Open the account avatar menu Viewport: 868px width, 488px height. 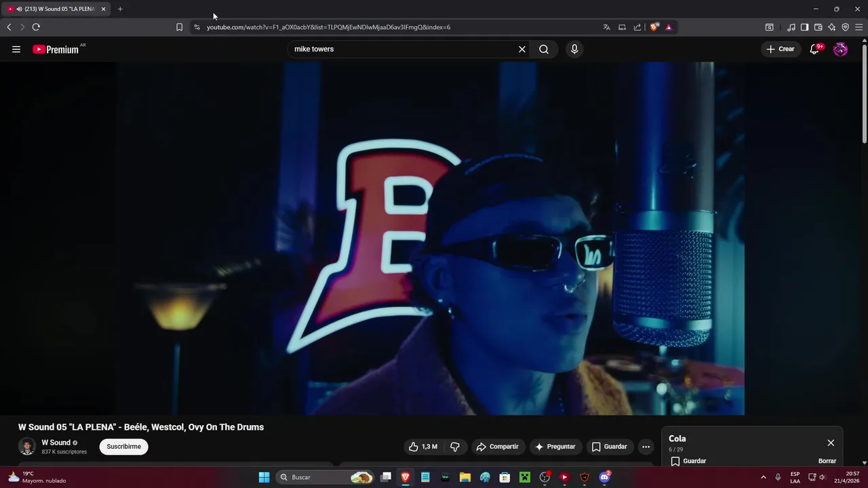(x=840, y=49)
